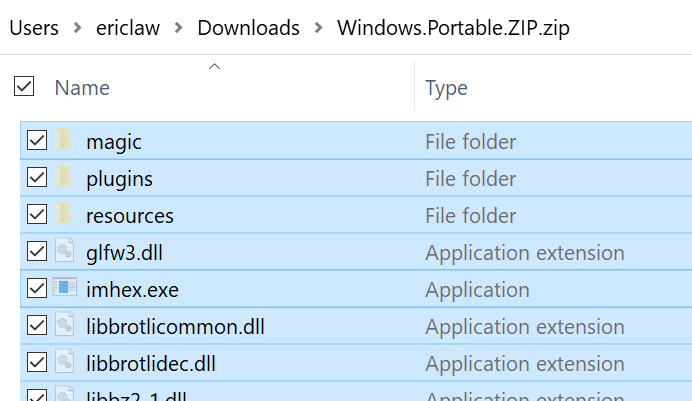Click the glfw3.dll file icon
This screenshot has height=401, width=692.
(x=64, y=251)
